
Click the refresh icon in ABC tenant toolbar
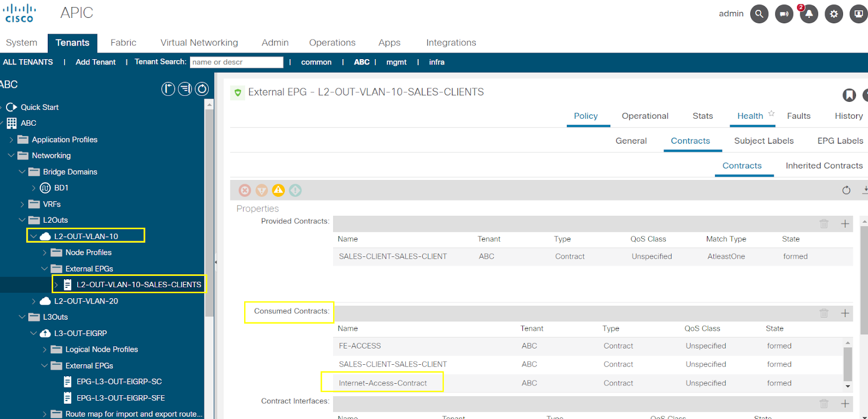pyautogui.click(x=202, y=89)
